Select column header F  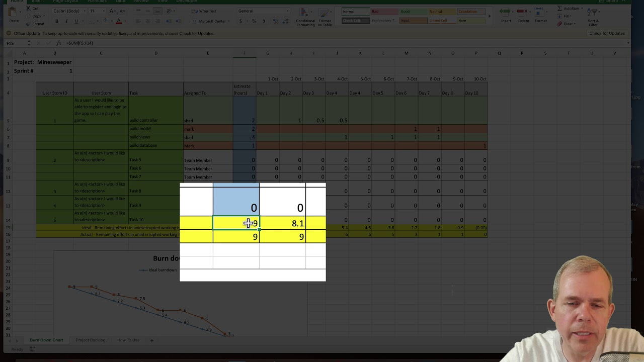(x=245, y=53)
